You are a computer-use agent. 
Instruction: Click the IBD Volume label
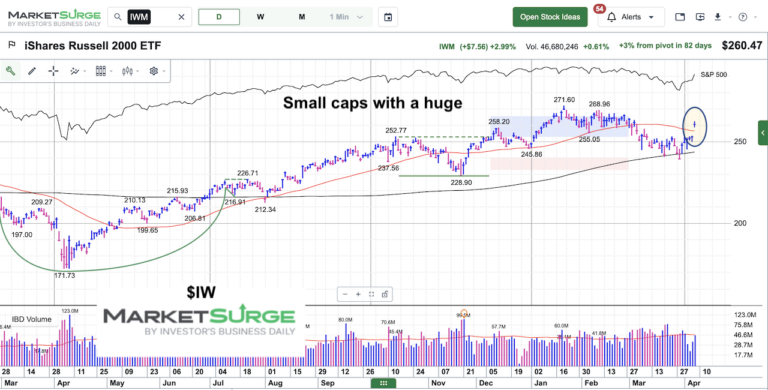(32, 319)
